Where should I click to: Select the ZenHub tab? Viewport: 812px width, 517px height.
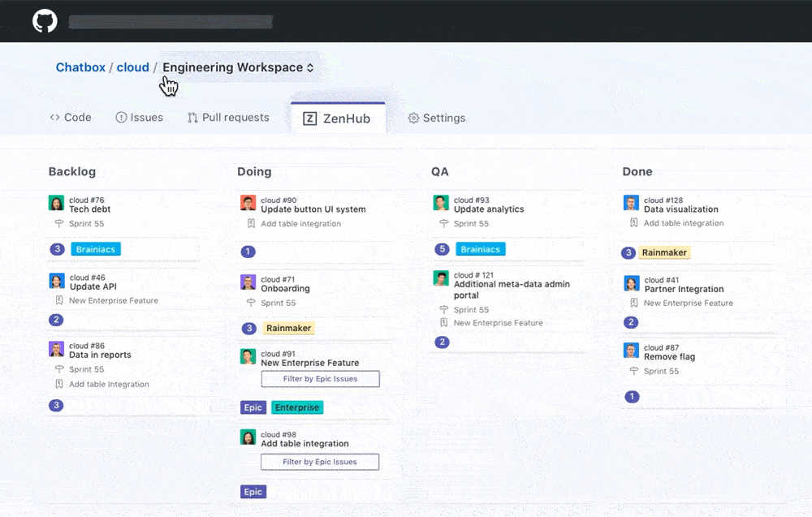point(338,118)
